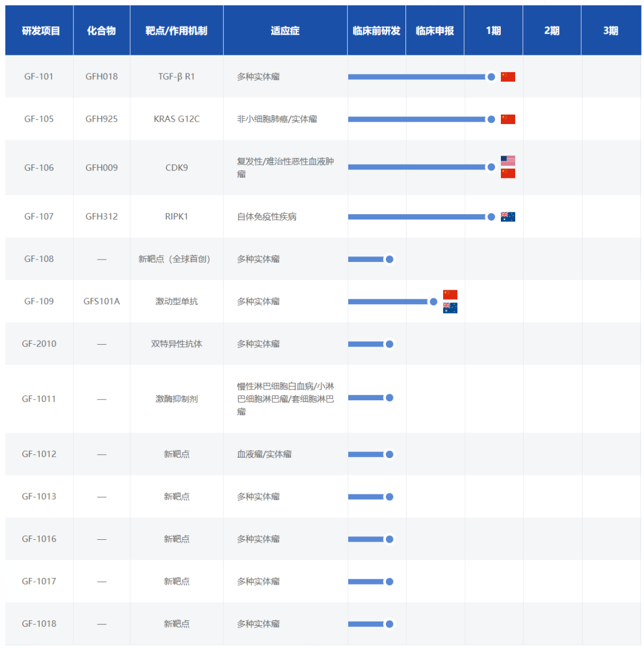Click the 研发项目 column header
This screenshot has height=649, width=644.
tap(39, 30)
